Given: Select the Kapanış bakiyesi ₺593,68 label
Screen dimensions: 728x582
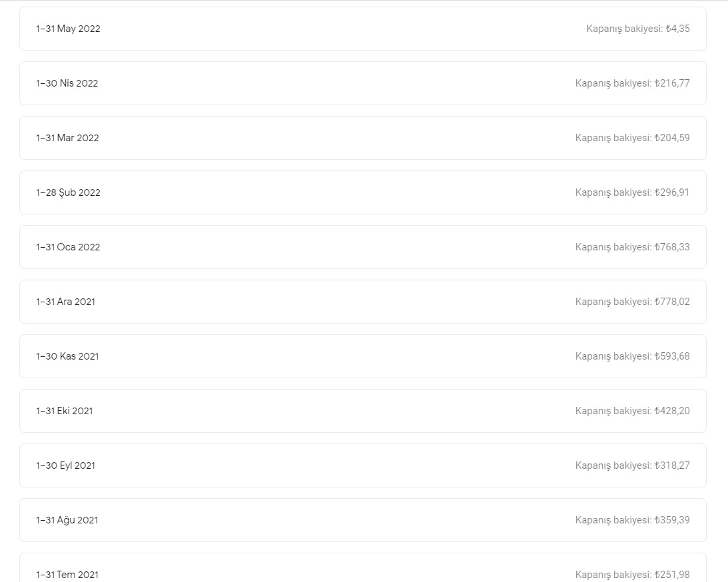Looking at the screenshot, I should pyautogui.click(x=632, y=356).
